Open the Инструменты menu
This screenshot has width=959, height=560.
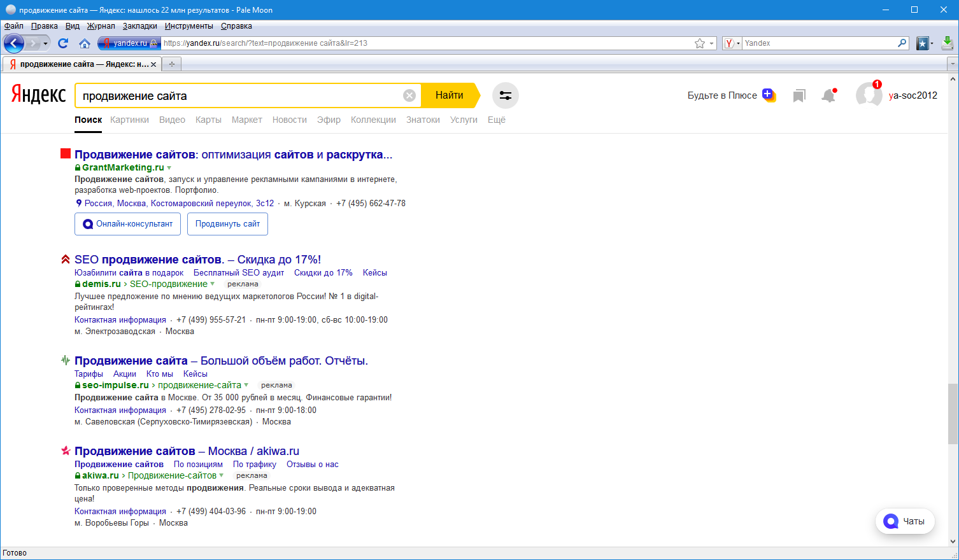coord(189,26)
